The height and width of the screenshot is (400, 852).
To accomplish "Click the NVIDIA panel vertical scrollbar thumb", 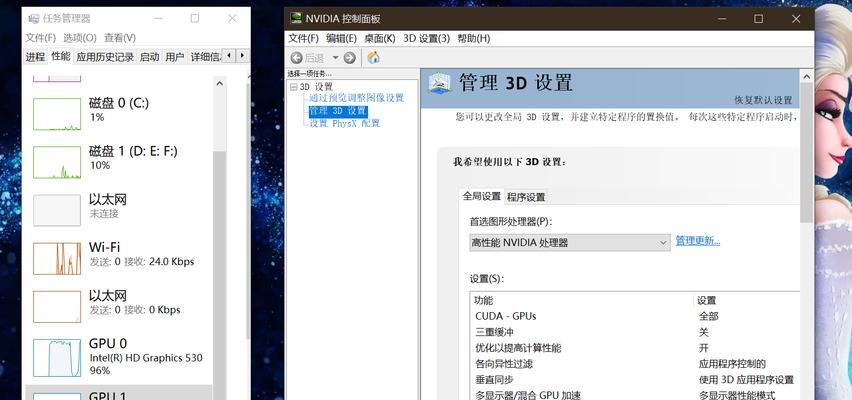I will pos(807,152).
